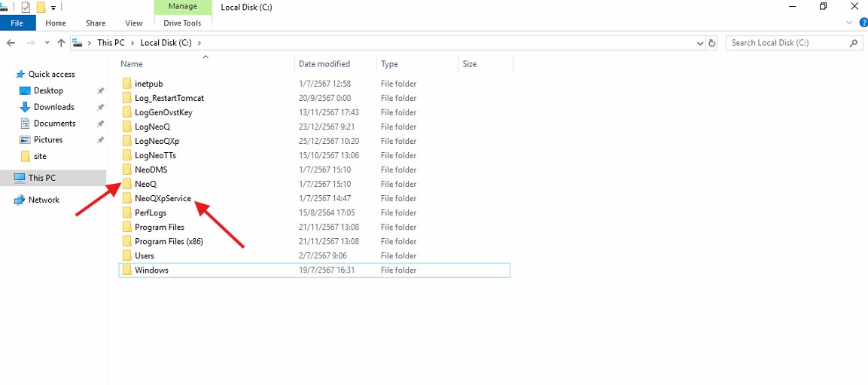Click the search magnifier icon
The width and height of the screenshot is (868, 385).
click(x=854, y=43)
